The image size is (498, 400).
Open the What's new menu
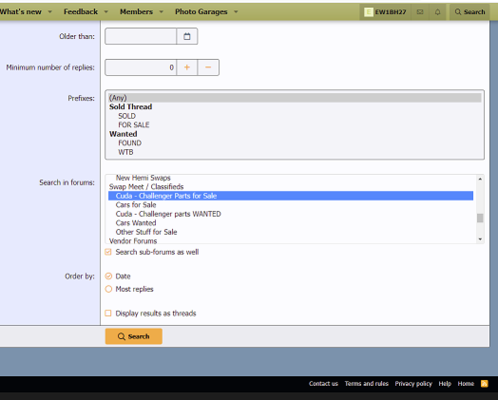pos(20,12)
